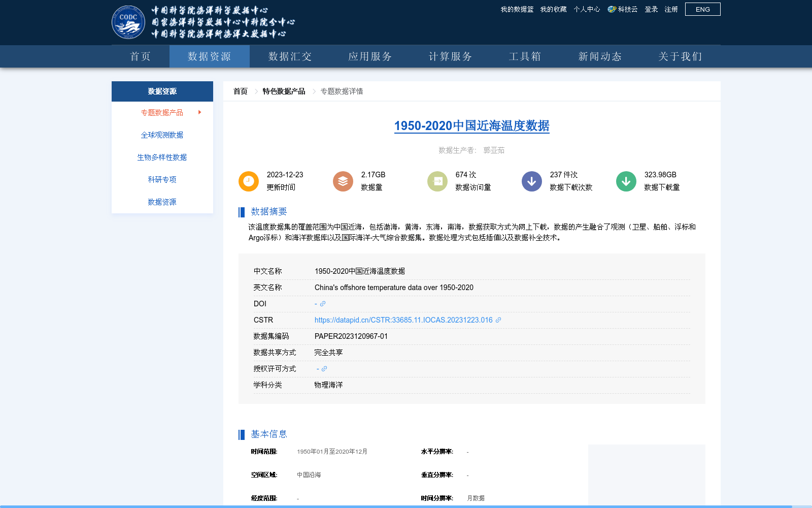Open the 1950-2020中国近海温度数据 title link
Viewport: 812px width, 508px height.
(473, 126)
